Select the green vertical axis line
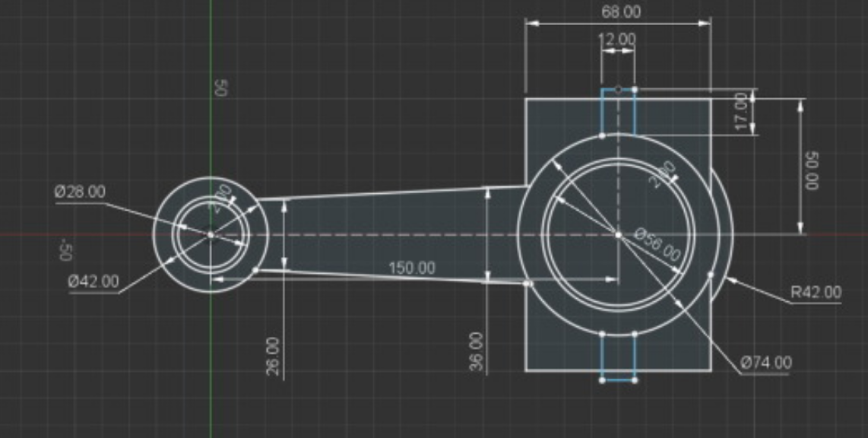 coord(211,46)
